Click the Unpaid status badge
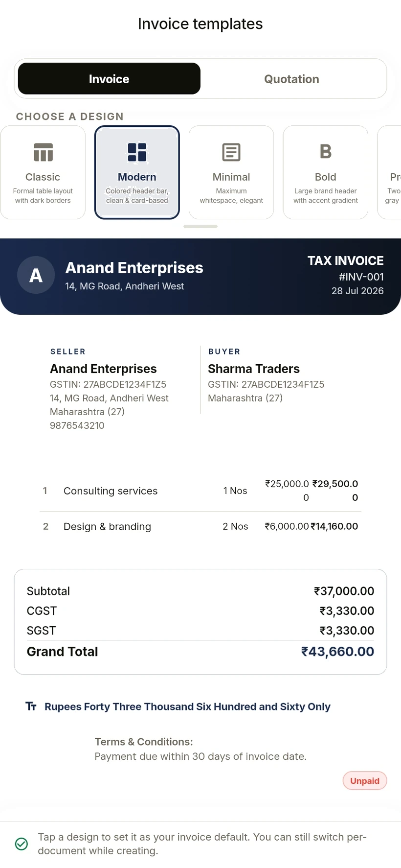401x868 pixels. pyautogui.click(x=365, y=780)
